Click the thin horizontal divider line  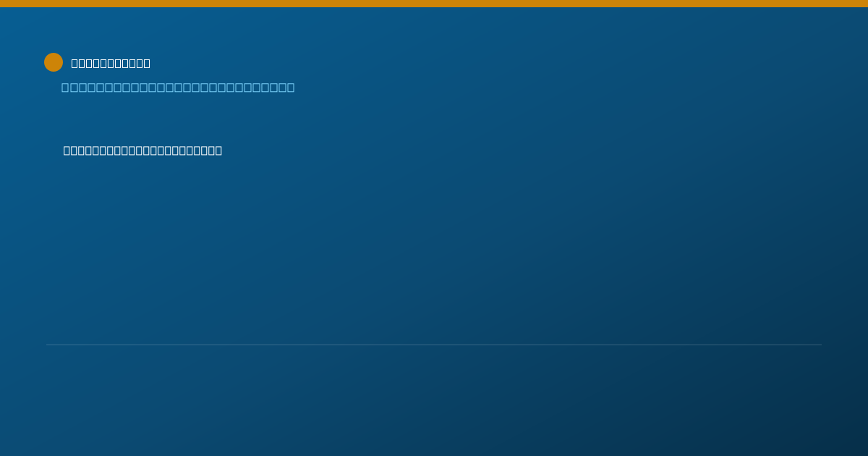point(434,345)
